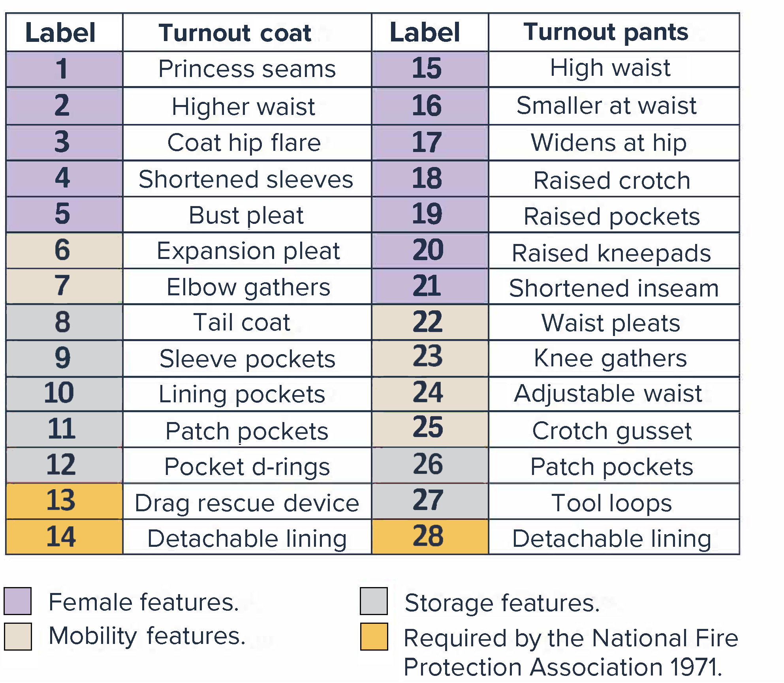Click the orange National Fire Protection swatch
Viewport: 784px width, 683px height.
click(x=374, y=636)
